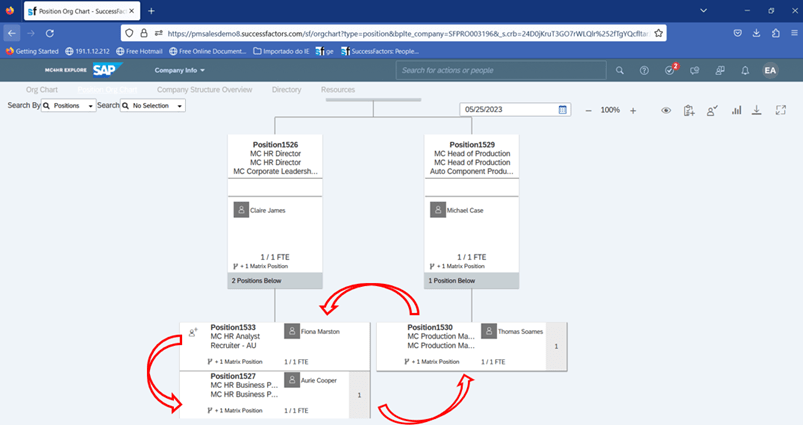Screen dimensions: 803x425
Task: Open Firefox extensions icon
Action: tap(776, 33)
